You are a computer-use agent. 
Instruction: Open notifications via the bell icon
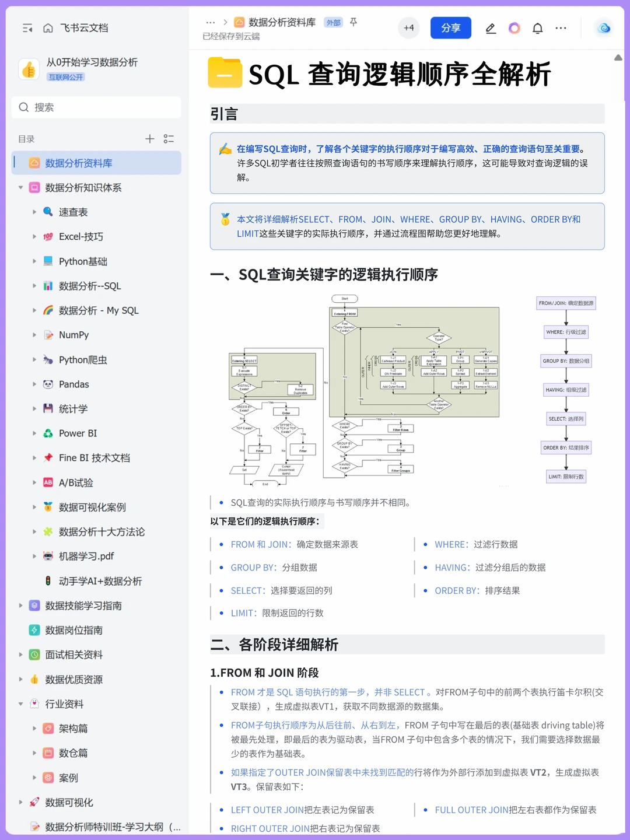pyautogui.click(x=537, y=27)
